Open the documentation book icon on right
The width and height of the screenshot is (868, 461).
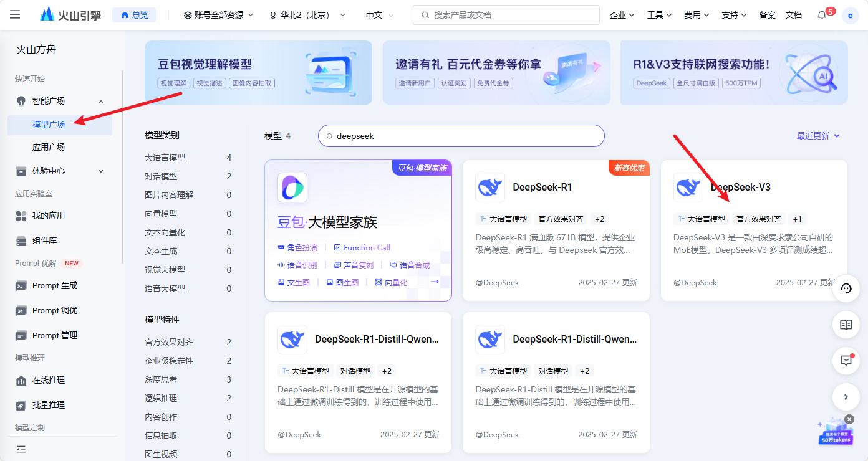coord(846,325)
